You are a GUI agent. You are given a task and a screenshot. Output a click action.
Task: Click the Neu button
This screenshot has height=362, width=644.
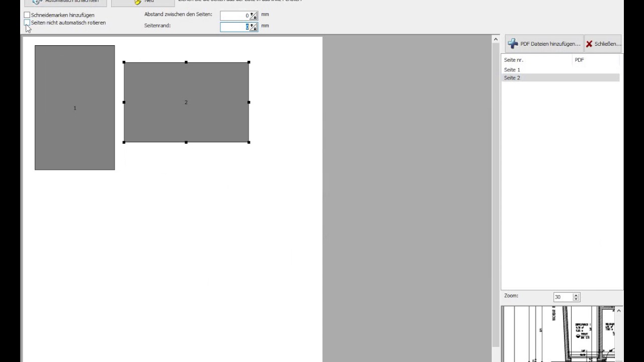click(x=143, y=2)
